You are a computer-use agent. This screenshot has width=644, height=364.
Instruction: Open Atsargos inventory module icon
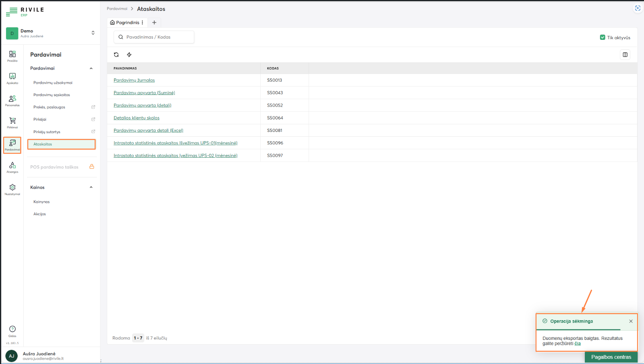pos(12,167)
